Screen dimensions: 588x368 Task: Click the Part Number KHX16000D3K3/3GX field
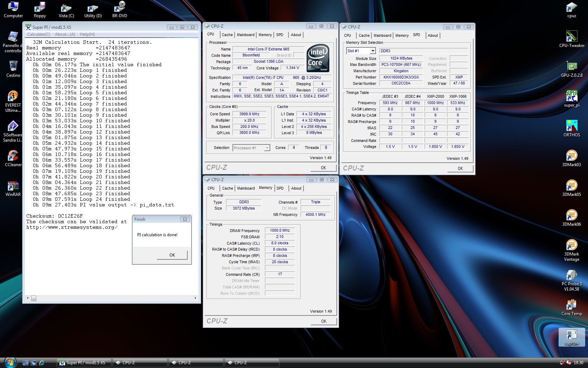tap(401, 77)
